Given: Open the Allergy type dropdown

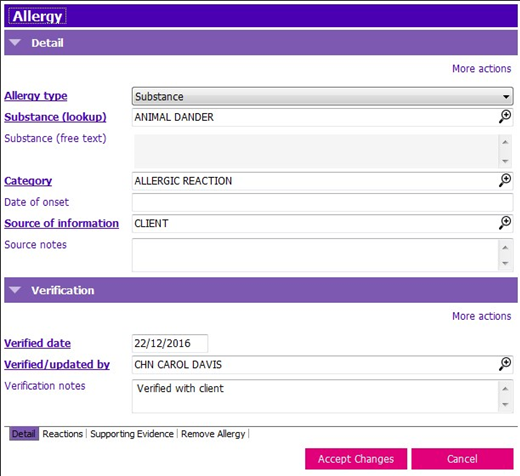Looking at the screenshot, I should [322, 97].
